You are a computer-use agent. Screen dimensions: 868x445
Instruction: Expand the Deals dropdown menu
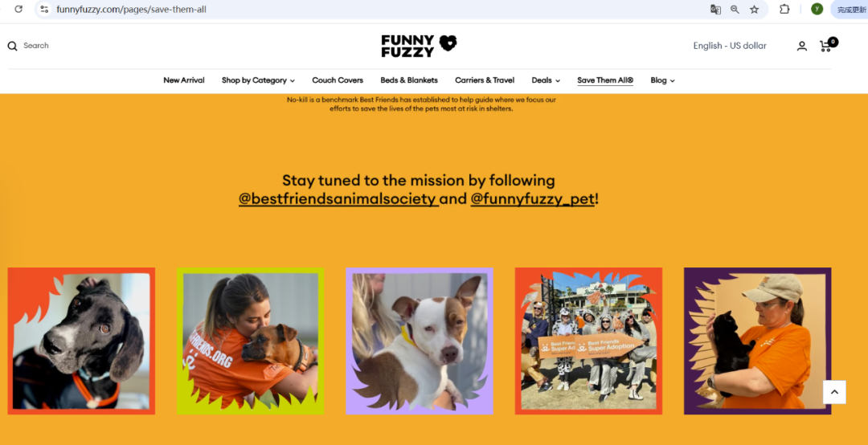click(546, 80)
